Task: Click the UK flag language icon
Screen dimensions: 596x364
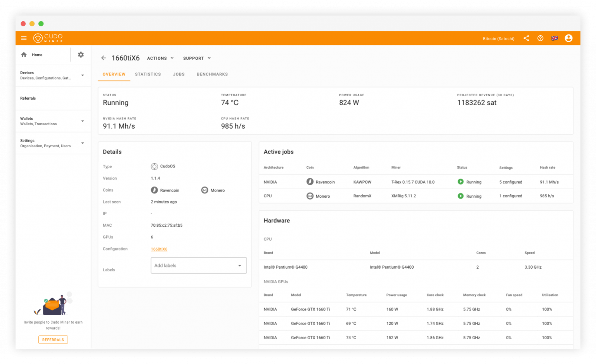Action: (x=554, y=38)
